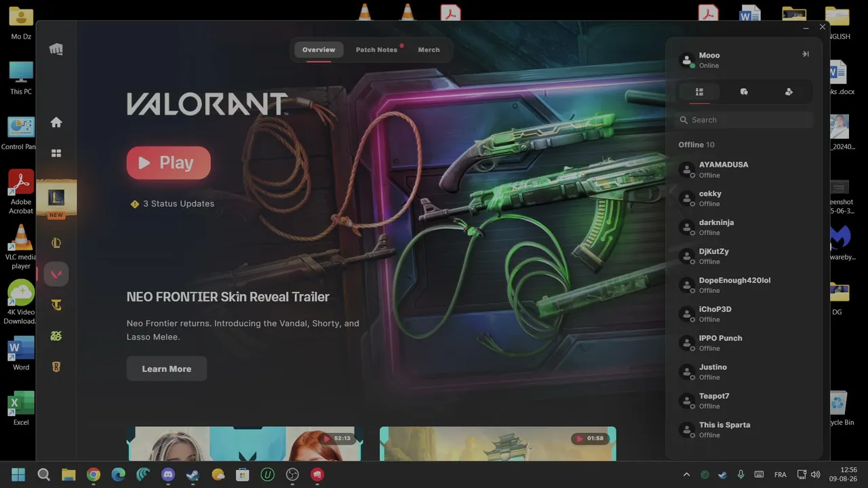The width and height of the screenshot is (868, 488).
Task: Open the Merch tab
Action: click(429, 49)
